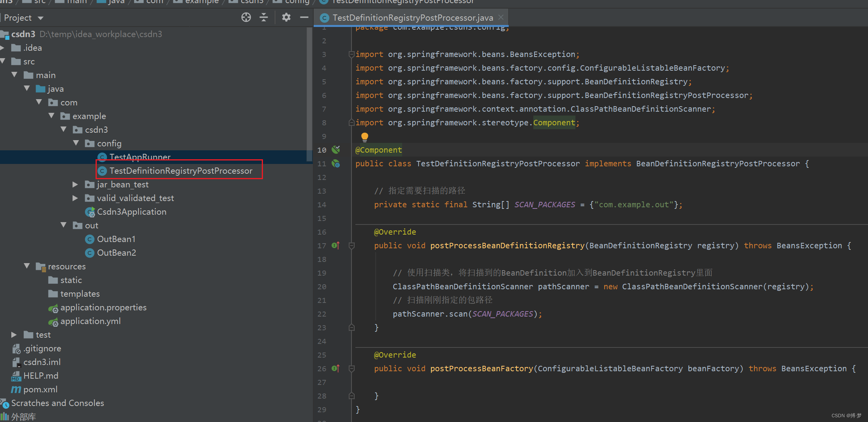The width and height of the screenshot is (868, 422).
Task: Open Project panel settings gear
Action: (x=286, y=17)
